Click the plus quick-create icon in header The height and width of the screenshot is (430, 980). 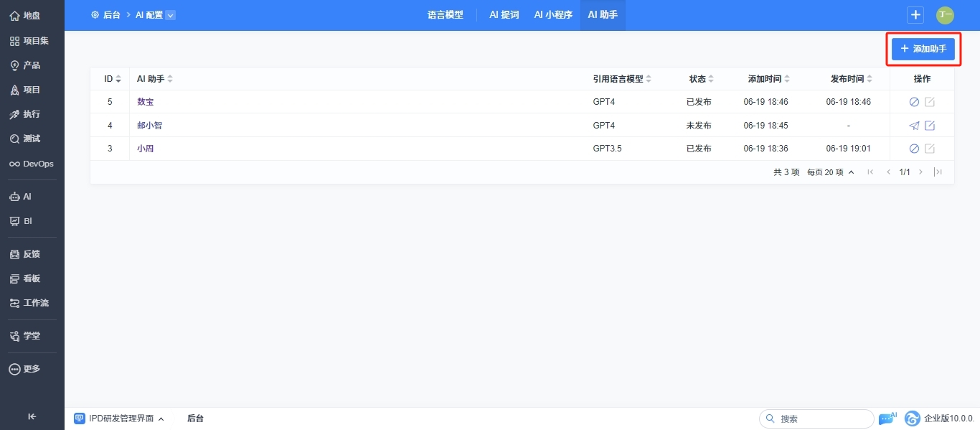915,15
